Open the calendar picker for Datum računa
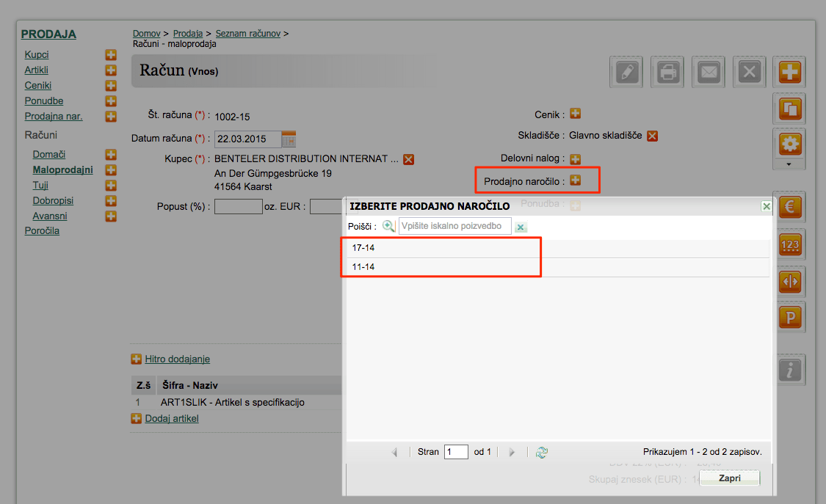Image resolution: width=826 pixels, height=504 pixels. click(x=289, y=139)
